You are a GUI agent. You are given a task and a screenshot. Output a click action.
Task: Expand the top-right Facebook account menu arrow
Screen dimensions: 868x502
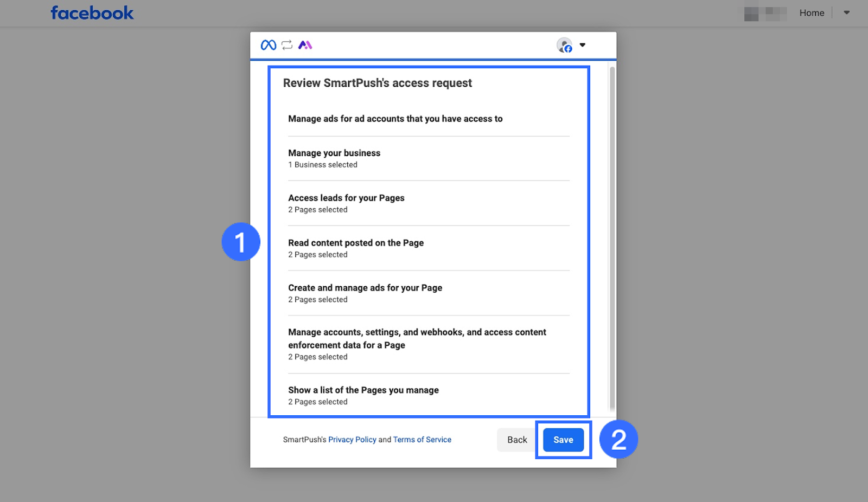coord(846,13)
